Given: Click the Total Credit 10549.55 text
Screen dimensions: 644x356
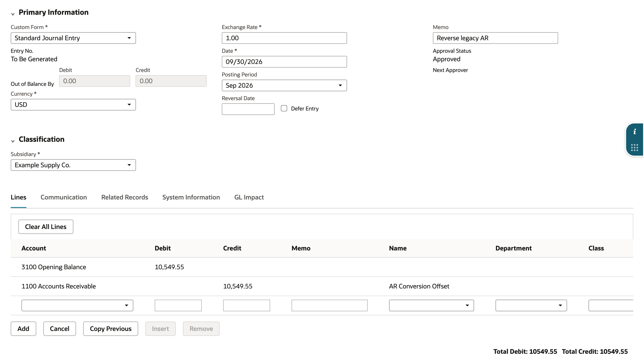Looking at the screenshot, I should coord(595,352).
